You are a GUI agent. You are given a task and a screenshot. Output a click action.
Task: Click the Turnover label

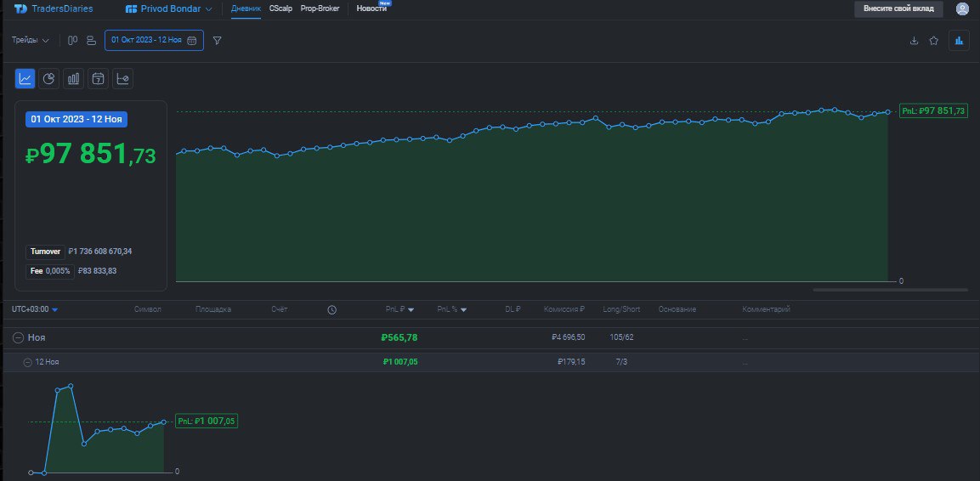[45, 252]
